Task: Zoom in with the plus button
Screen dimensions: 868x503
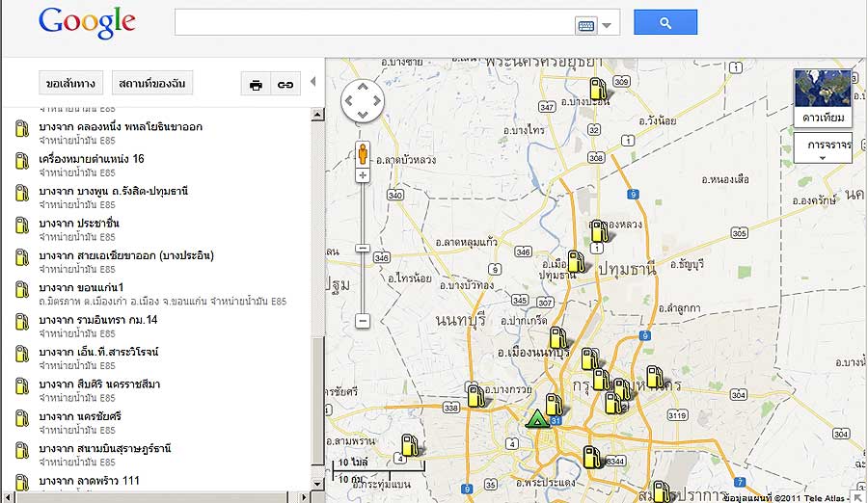Action: [363, 175]
